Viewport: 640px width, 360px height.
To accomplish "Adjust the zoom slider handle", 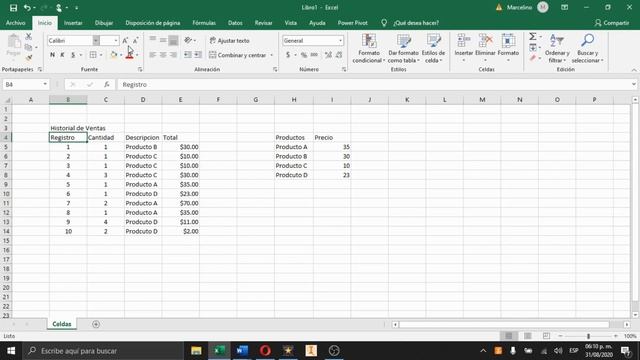I will (x=588, y=336).
